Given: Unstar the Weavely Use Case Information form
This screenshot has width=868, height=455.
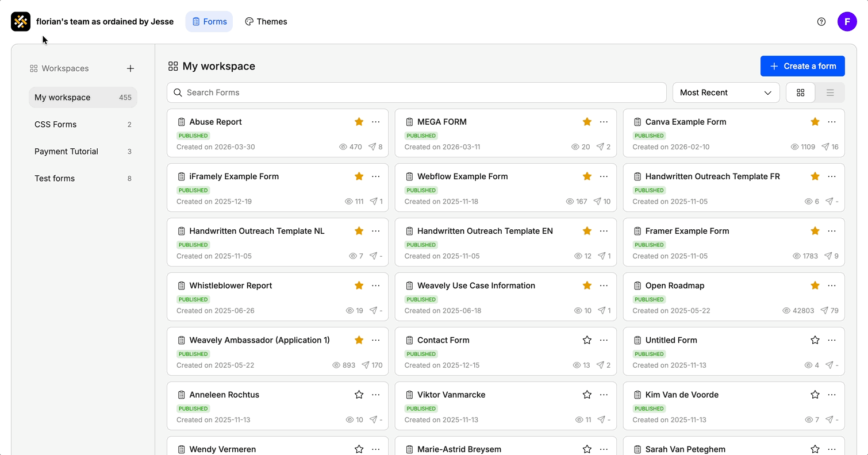Looking at the screenshot, I should pos(587,286).
